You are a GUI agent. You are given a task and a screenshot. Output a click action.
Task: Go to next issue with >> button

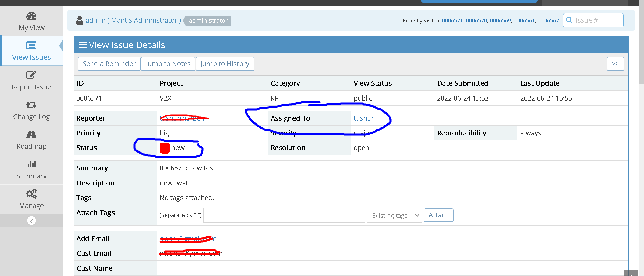tap(615, 64)
